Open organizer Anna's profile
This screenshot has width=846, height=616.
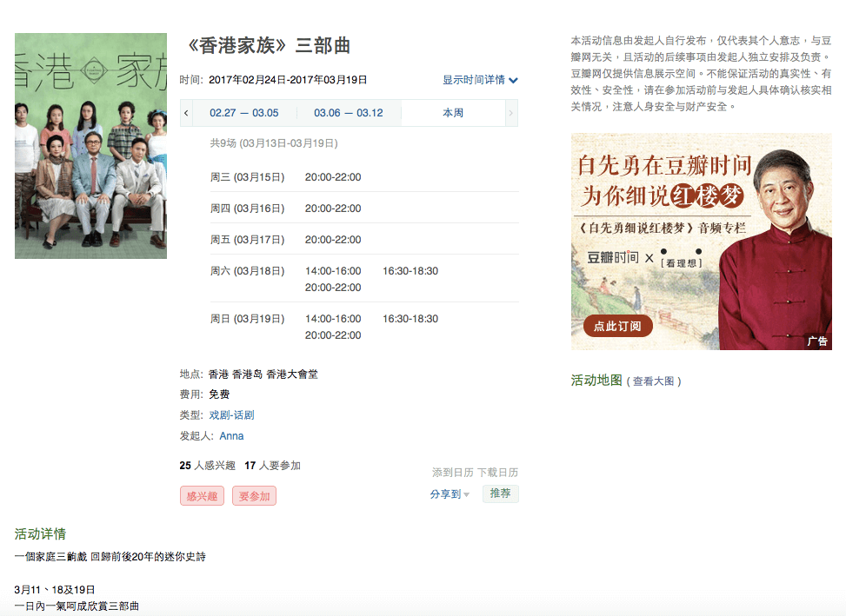[231, 435]
